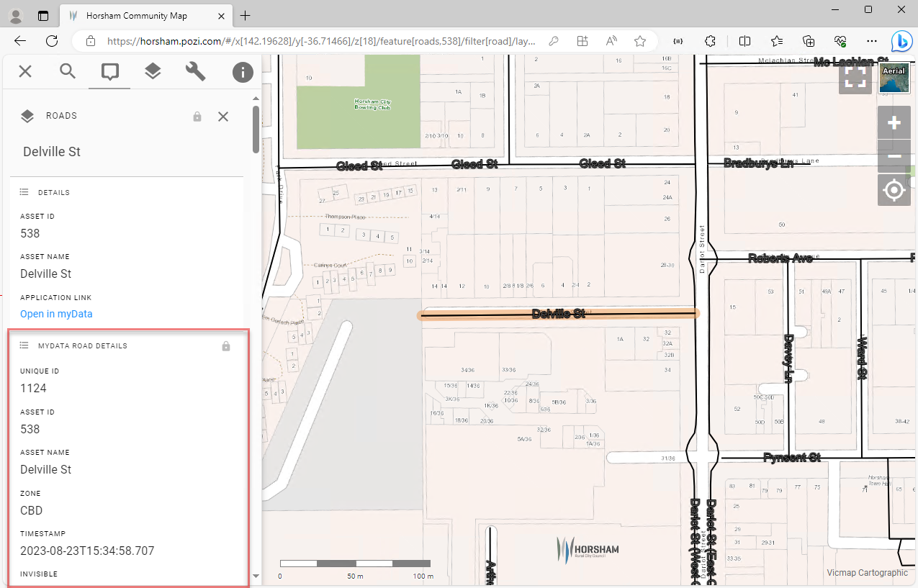Collapse the Details section
Screen dimensions: 918x588
coord(24,193)
